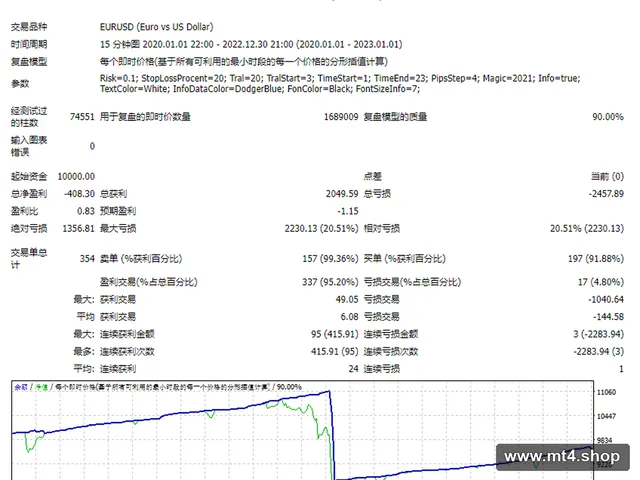Click the ticks modelled value '1689009'
The height and width of the screenshot is (480, 640).
click(x=341, y=117)
